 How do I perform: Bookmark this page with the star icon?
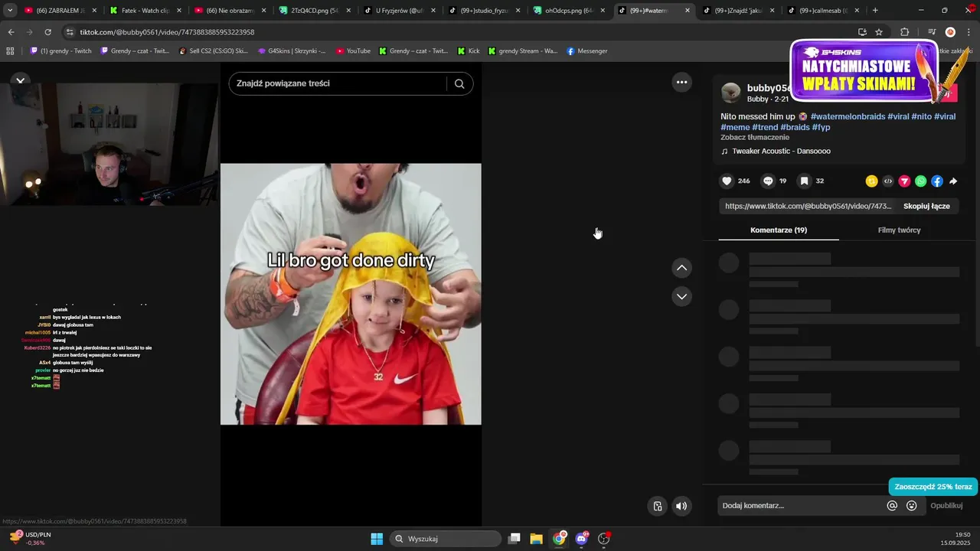(879, 32)
